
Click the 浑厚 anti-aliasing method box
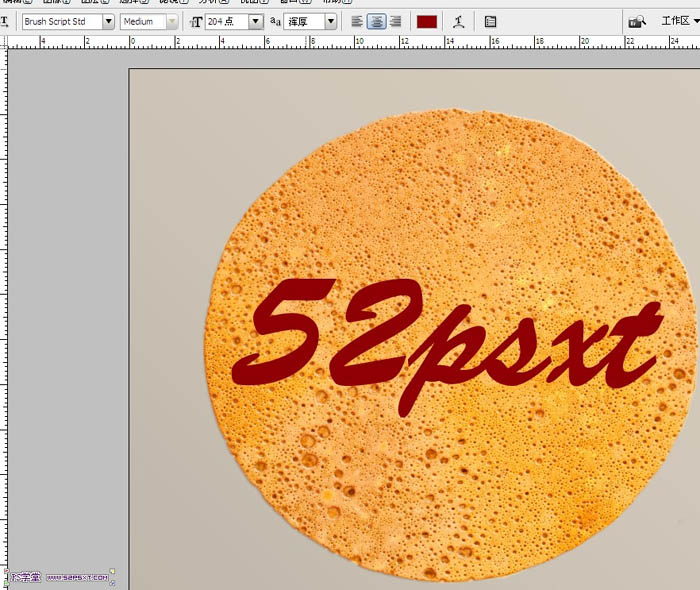tap(304, 21)
